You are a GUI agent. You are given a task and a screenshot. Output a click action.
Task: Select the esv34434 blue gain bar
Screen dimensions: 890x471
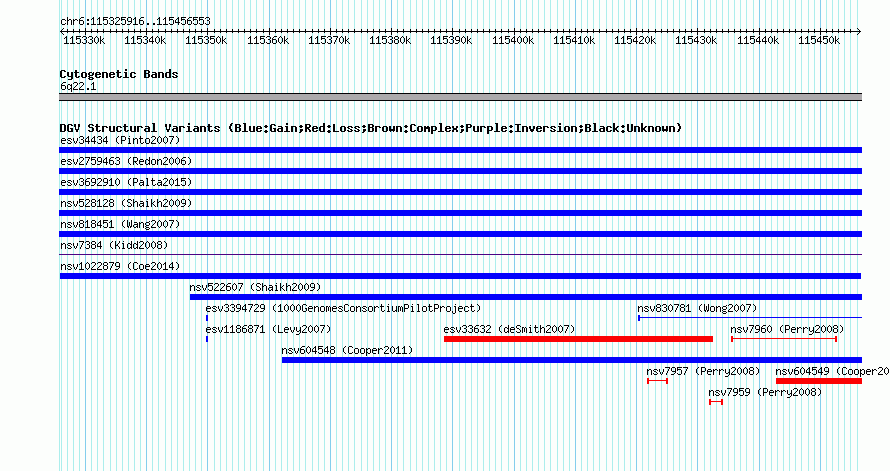[x=460, y=150]
